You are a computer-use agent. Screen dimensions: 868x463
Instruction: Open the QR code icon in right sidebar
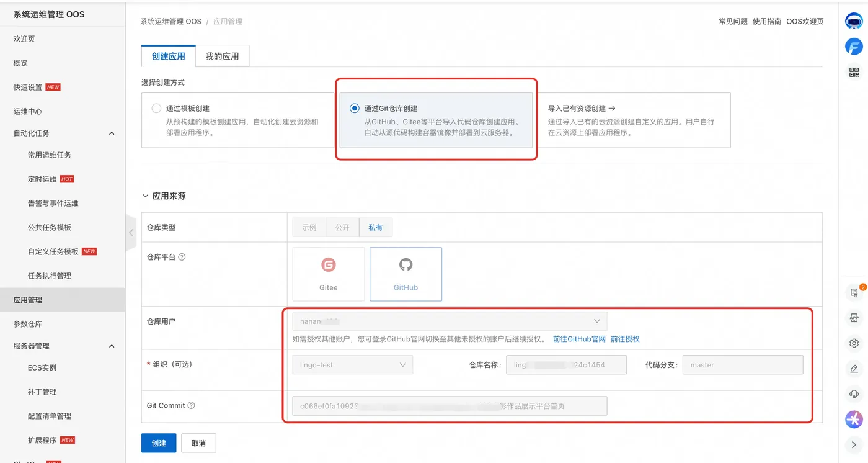854,72
